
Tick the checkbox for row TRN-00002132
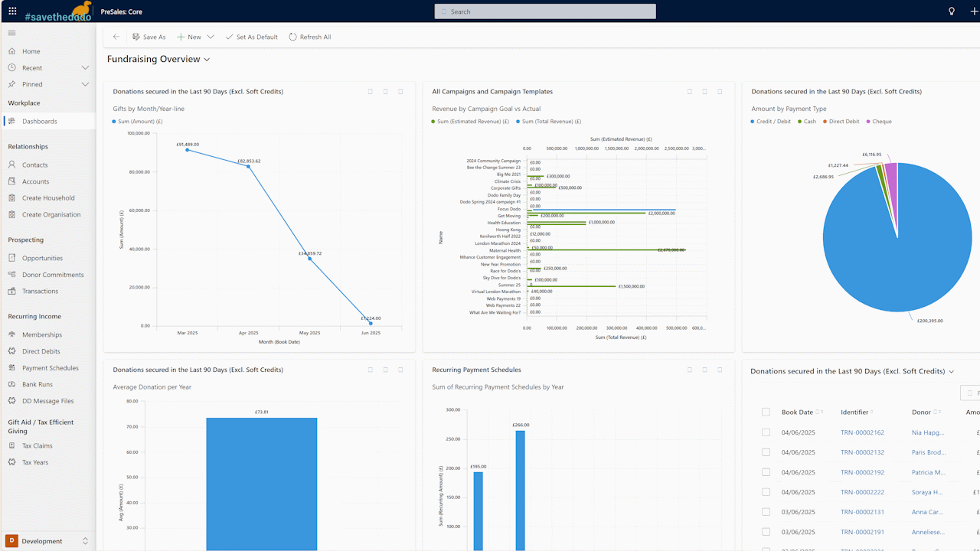(x=766, y=452)
